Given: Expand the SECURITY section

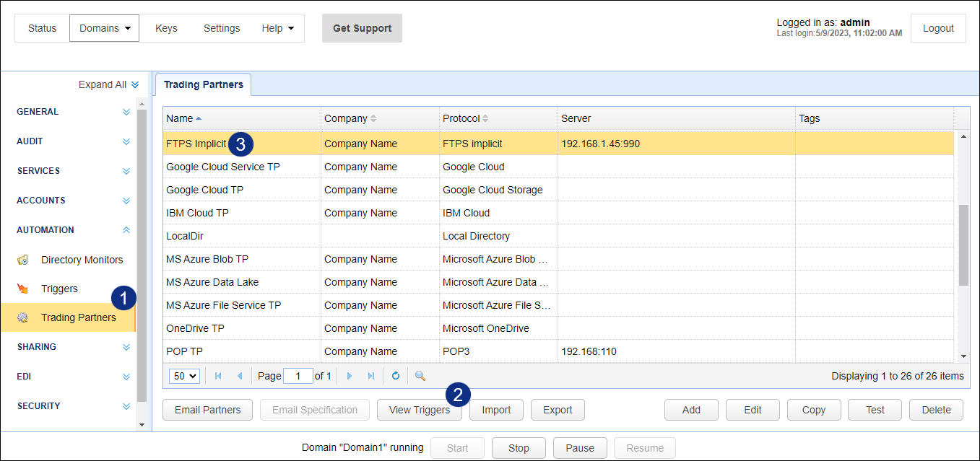Looking at the screenshot, I should 126,406.
